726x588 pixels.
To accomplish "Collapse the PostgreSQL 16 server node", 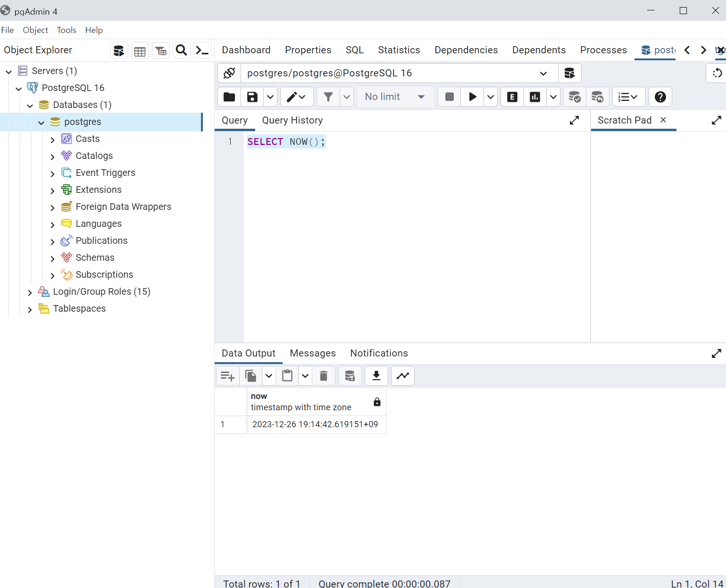I will pyautogui.click(x=19, y=88).
